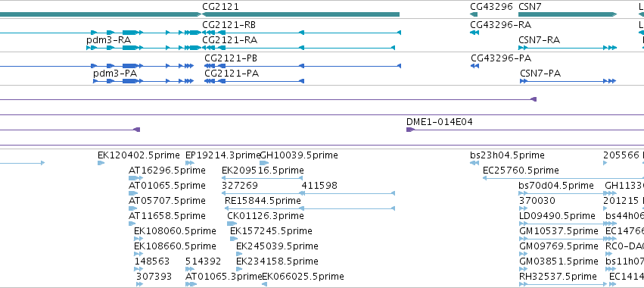Select the purple end marker near CSN7
This screenshot has height=288, width=644.
coord(534,99)
